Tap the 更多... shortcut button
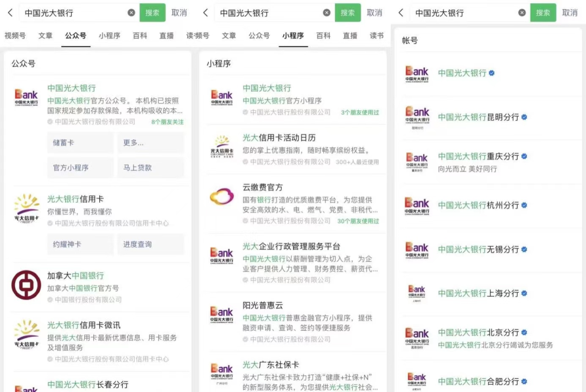The width and height of the screenshot is (586, 392). pos(151,143)
